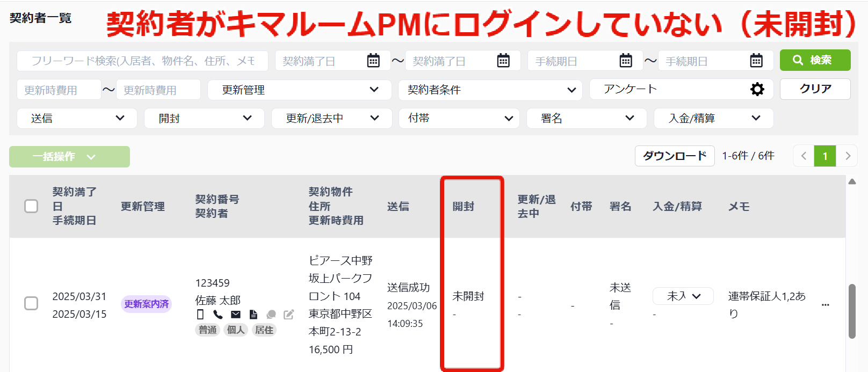Image resolution: width=868 pixels, height=372 pixels.
Task: Click the 16,500 円 renewal fee
Action: [331, 349]
